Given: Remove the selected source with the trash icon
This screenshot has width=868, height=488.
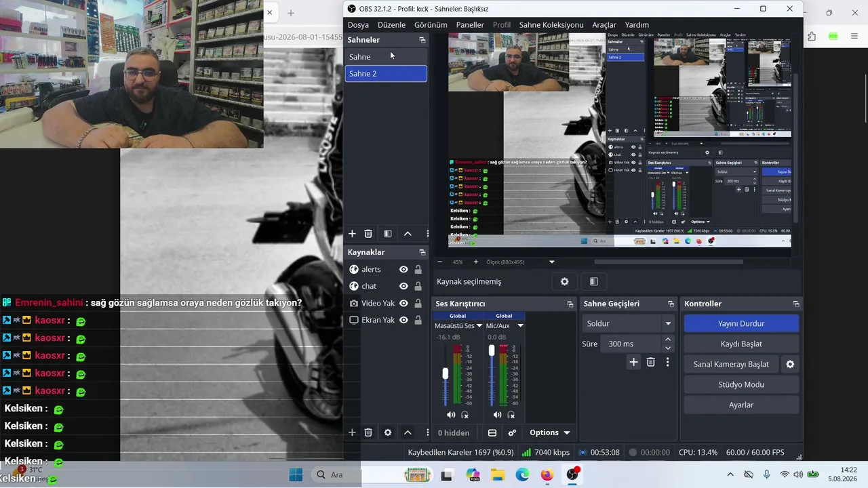Looking at the screenshot, I should coord(368,432).
